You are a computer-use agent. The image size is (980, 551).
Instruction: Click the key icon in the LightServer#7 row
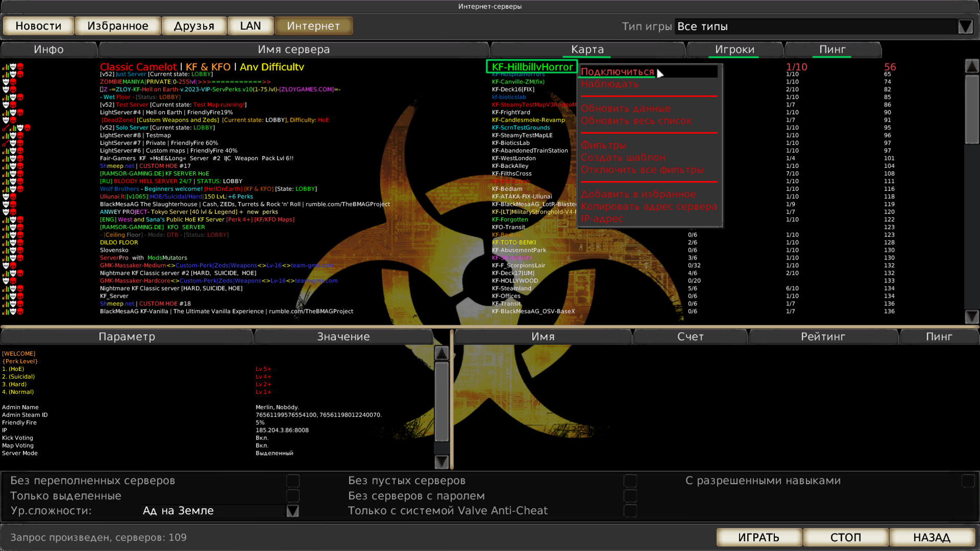coord(6,143)
